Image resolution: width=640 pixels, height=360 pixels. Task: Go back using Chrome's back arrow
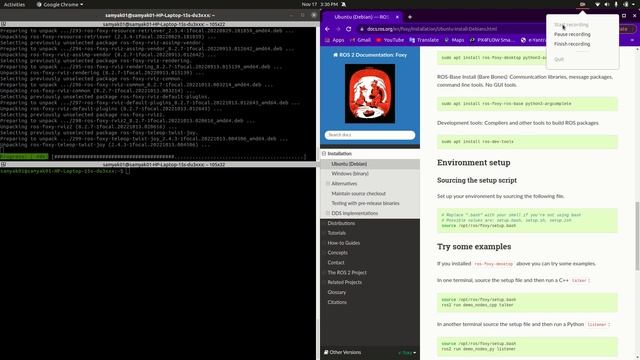point(327,29)
